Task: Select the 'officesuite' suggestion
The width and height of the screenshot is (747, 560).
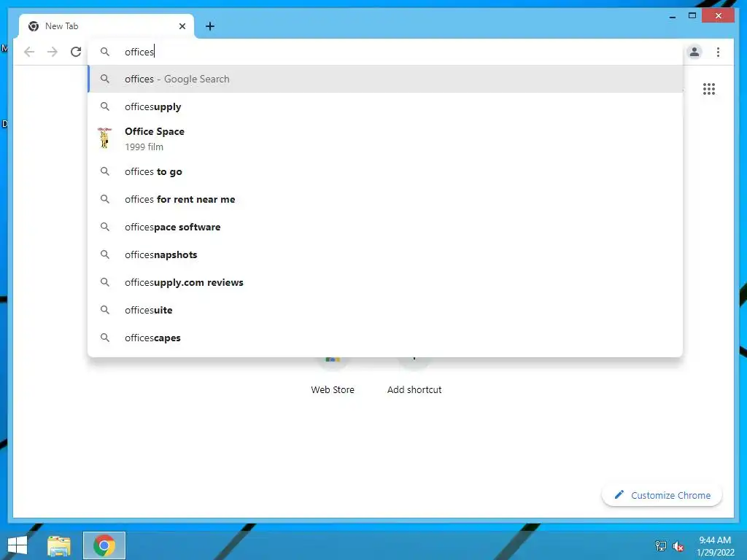Action: [x=385, y=310]
